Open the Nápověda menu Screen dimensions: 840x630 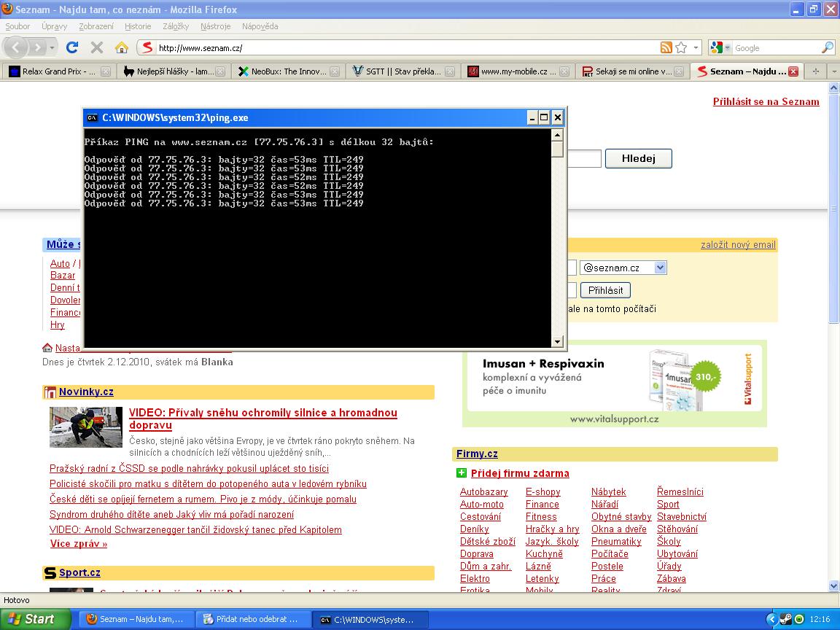click(260, 26)
